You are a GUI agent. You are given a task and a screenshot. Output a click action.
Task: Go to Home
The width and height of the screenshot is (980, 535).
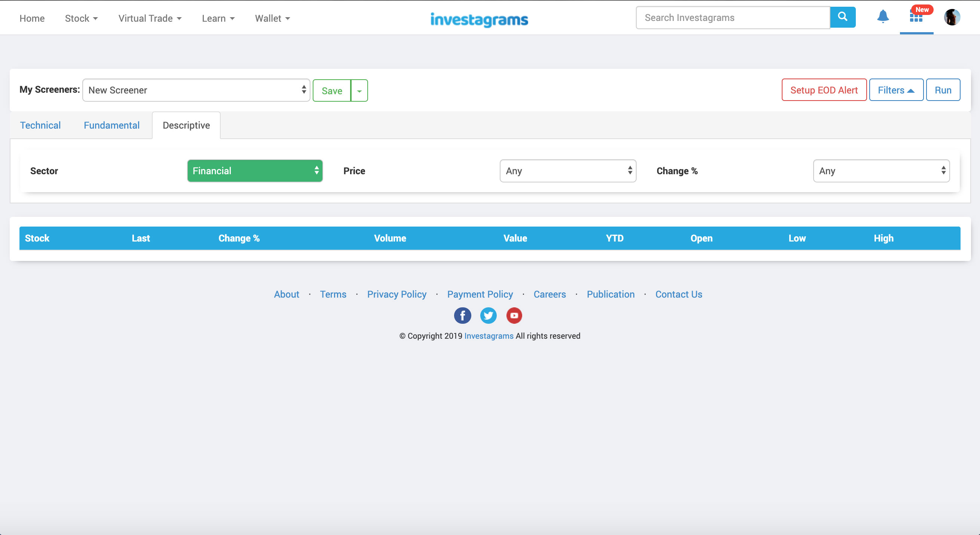32,18
